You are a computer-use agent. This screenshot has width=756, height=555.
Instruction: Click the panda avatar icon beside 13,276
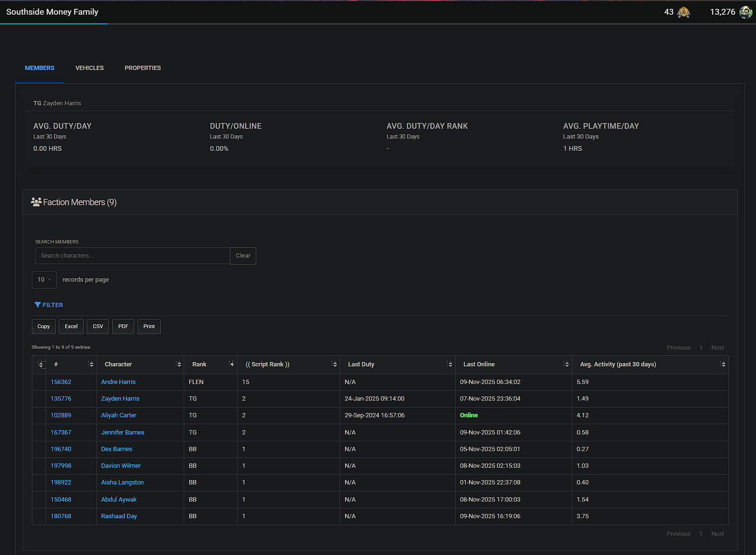(746, 12)
